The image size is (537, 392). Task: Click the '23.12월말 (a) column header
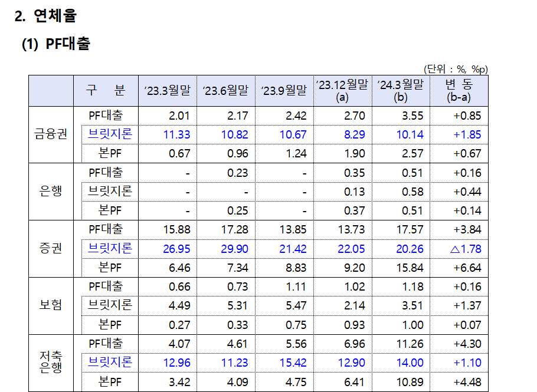pyautogui.click(x=342, y=91)
